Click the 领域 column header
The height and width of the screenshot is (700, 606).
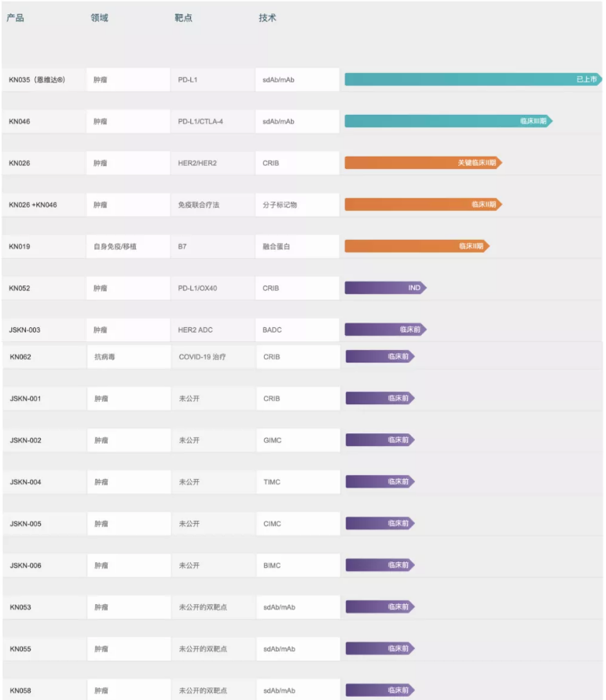click(100, 18)
